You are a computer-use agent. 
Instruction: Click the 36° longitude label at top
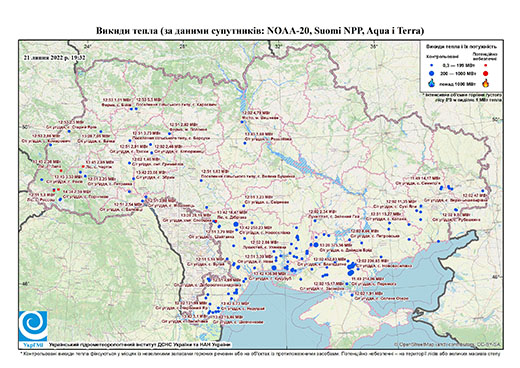pyautogui.click(x=374, y=46)
